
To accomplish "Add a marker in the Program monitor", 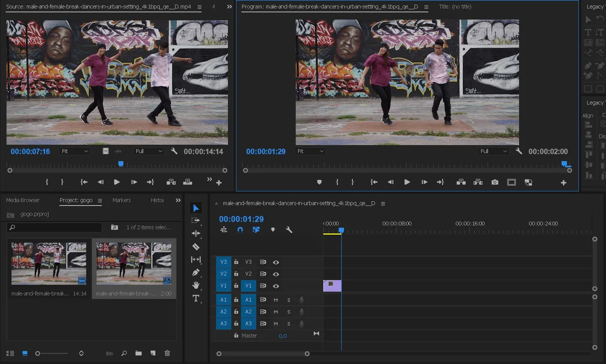I will (319, 182).
